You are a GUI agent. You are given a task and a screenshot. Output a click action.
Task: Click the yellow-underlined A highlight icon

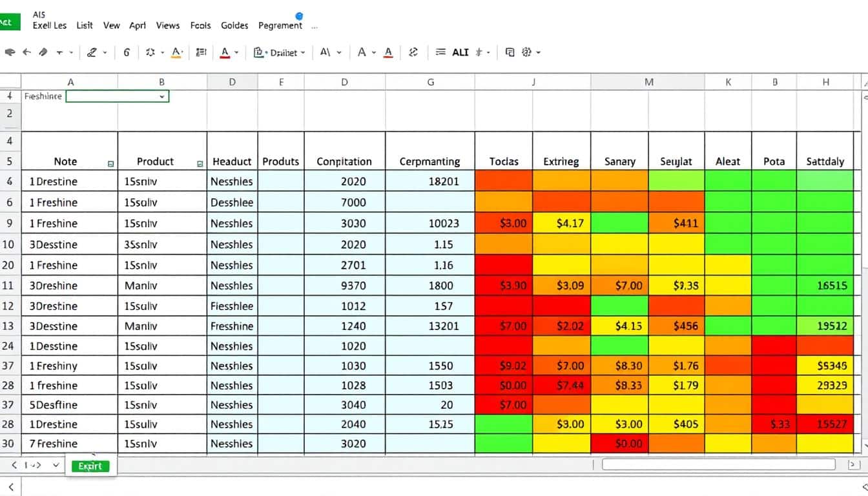[176, 53]
